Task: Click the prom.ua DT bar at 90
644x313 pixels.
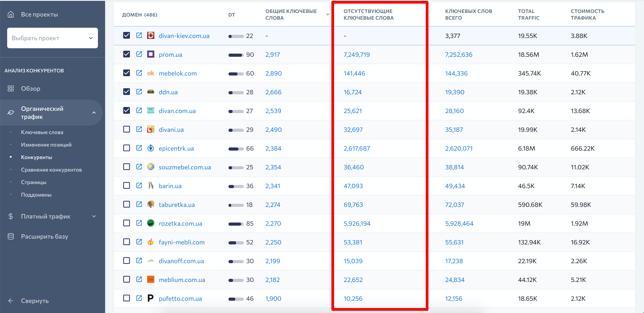Action: 236,55
